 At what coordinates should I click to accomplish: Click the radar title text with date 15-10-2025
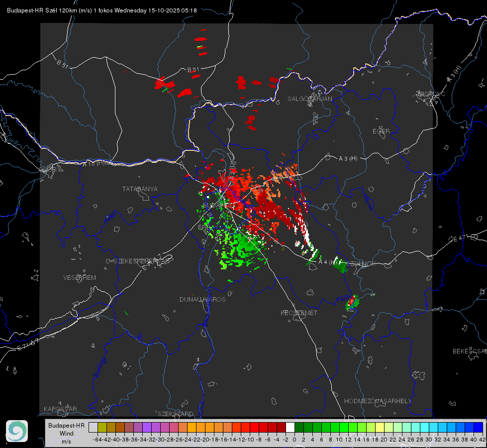point(102,10)
